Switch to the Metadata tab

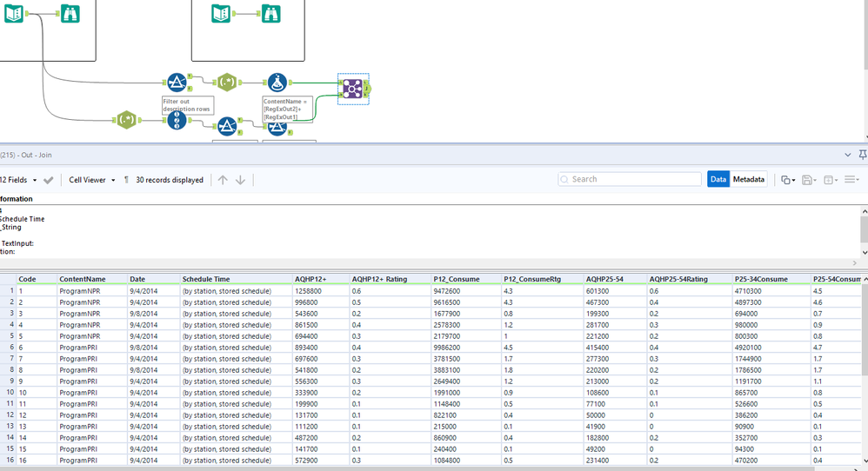point(748,179)
